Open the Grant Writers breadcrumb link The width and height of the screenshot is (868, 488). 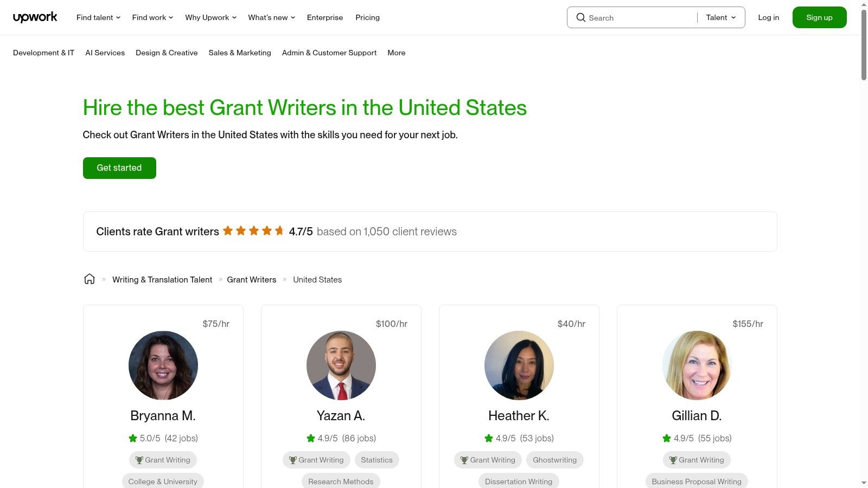252,280
